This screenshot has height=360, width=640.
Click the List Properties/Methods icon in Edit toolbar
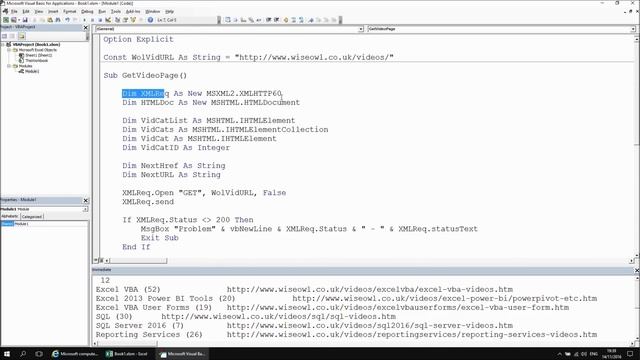tap(227, 20)
